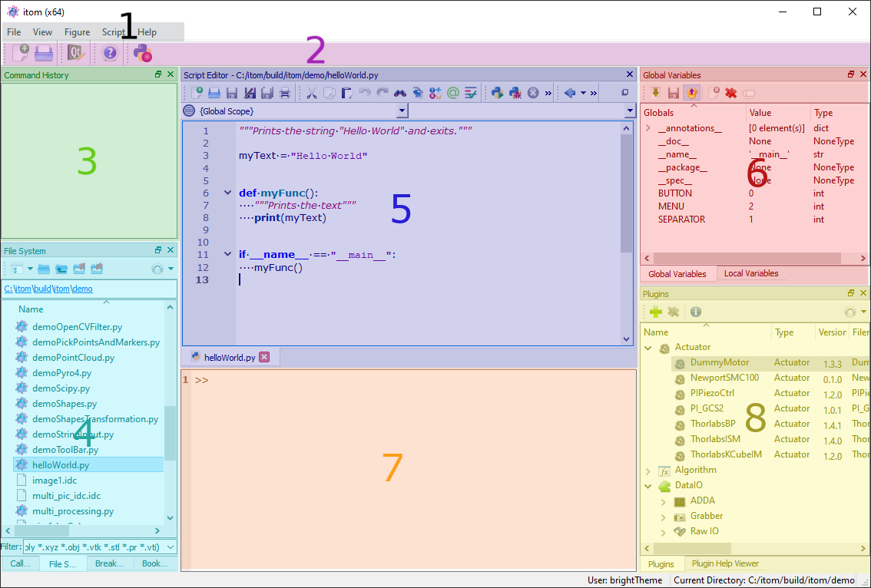Sort plugins by Version column header
871x588 pixels.
click(x=832, y=332)
